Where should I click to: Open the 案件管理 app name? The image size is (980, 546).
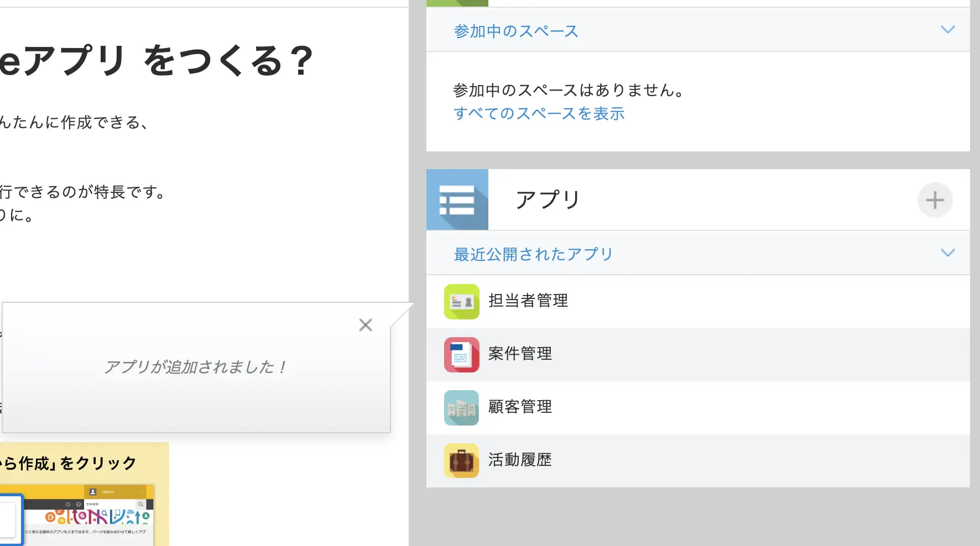click(520, 354)
